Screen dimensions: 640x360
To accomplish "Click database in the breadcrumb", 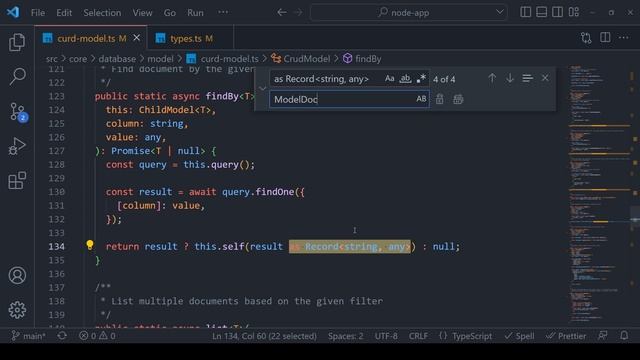I will point(117,59).
